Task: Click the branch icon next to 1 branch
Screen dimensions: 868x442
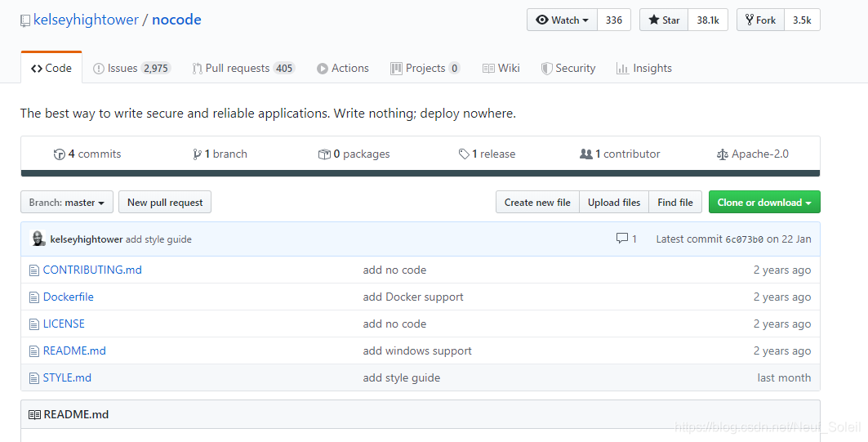Action: click(x=197, y=154)
